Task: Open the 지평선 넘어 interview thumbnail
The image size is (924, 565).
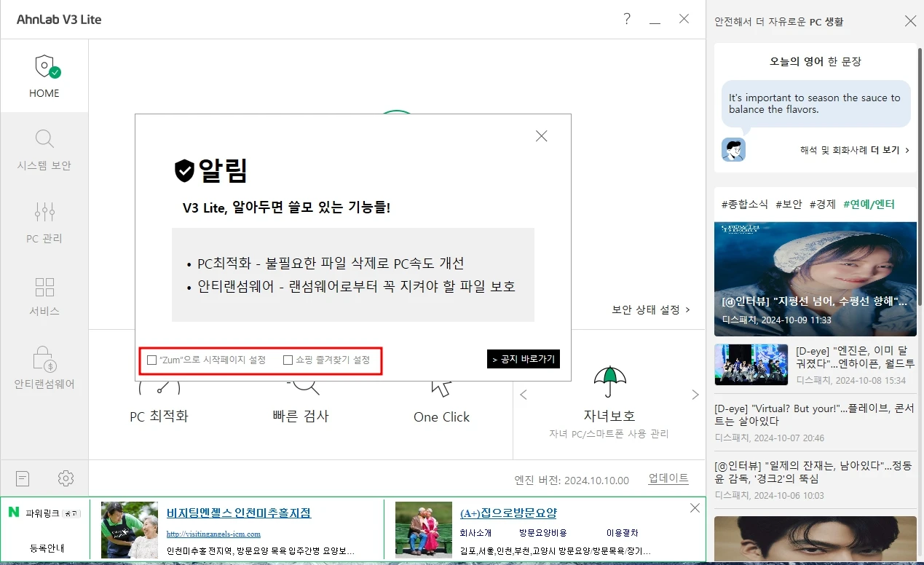Action: click(816, 279)
